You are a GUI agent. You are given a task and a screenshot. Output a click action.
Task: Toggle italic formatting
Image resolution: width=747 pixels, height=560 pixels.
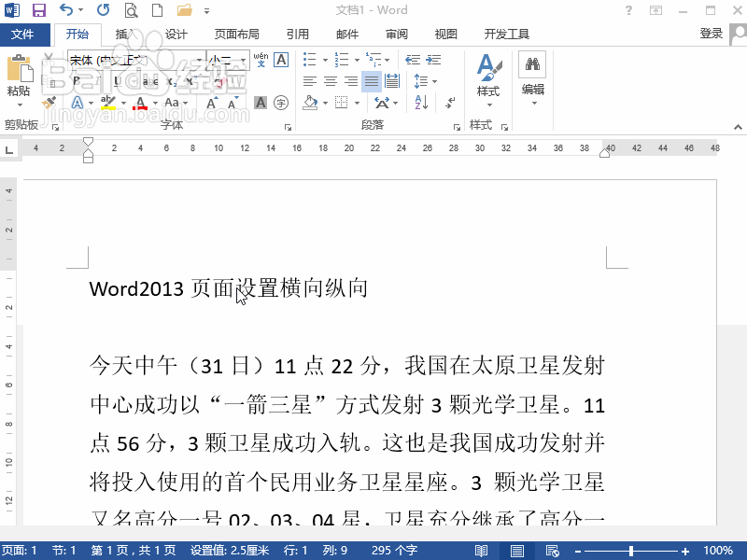pyautogui.click(x=96, y=80)
